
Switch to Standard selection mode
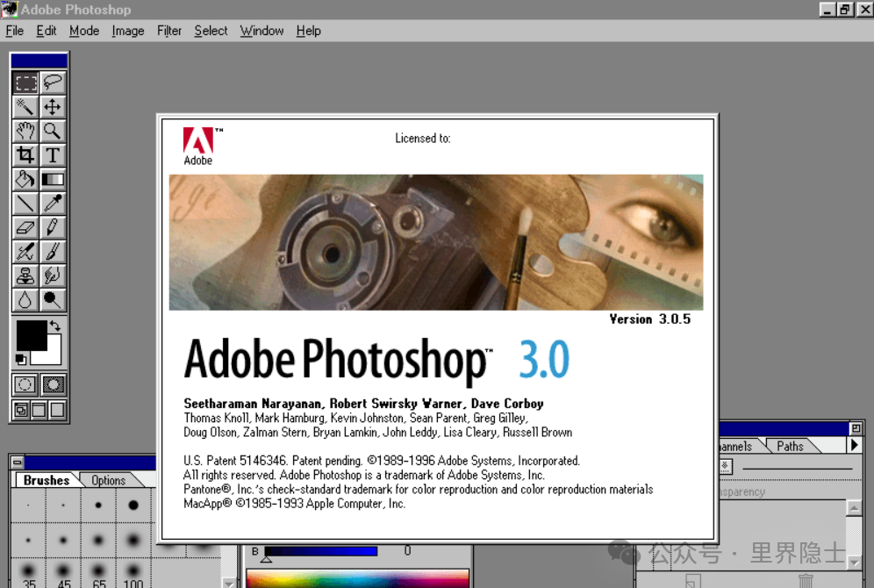tap(25, 384)
